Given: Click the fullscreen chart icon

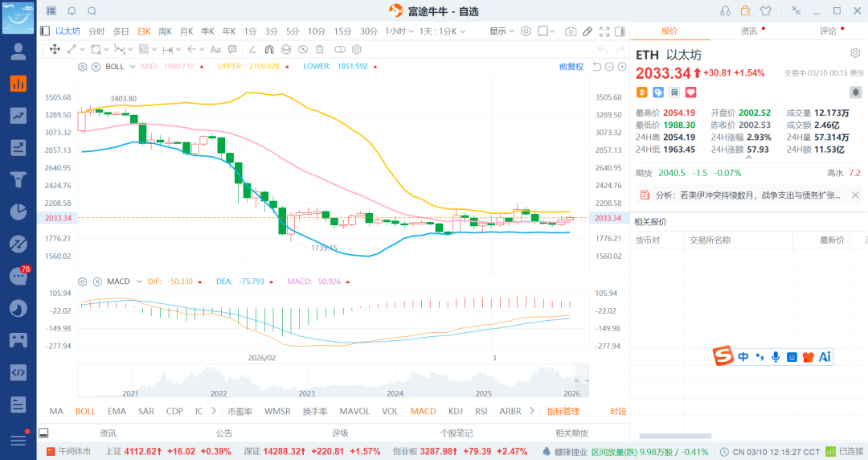Looking at the screenshot, I should 604,31.
